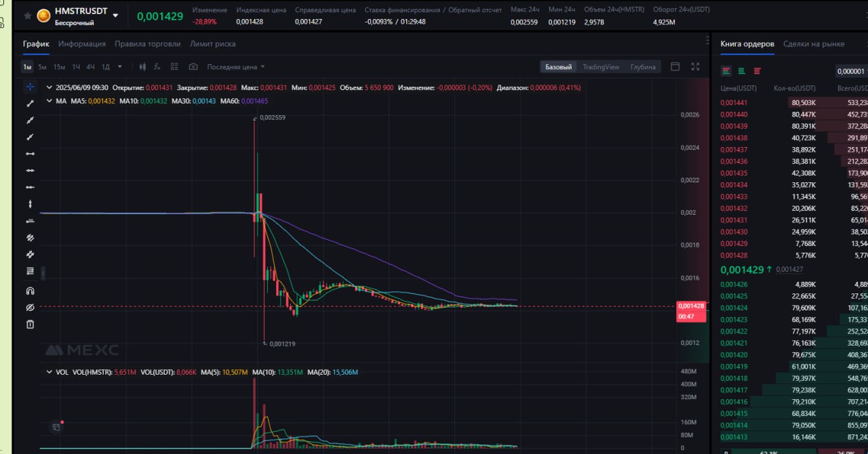868x454 pixels.
Task: Choose the parallel channel drawing tool
Action: tap(30, 238)
